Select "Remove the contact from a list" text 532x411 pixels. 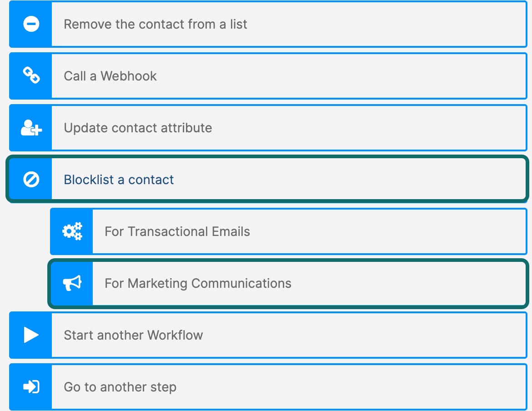(x=155, y=24)
